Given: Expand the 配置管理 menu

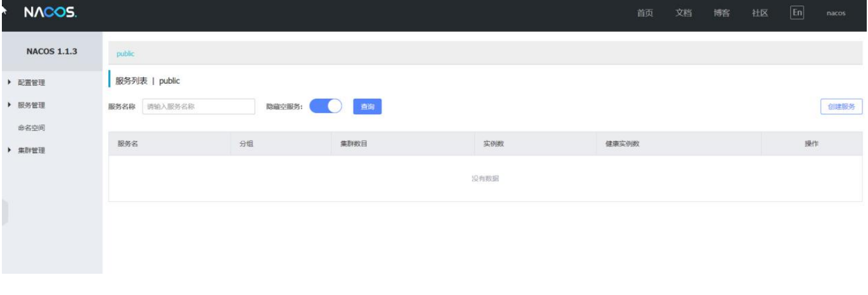Looking at the screenshot, I should (31, 82).
